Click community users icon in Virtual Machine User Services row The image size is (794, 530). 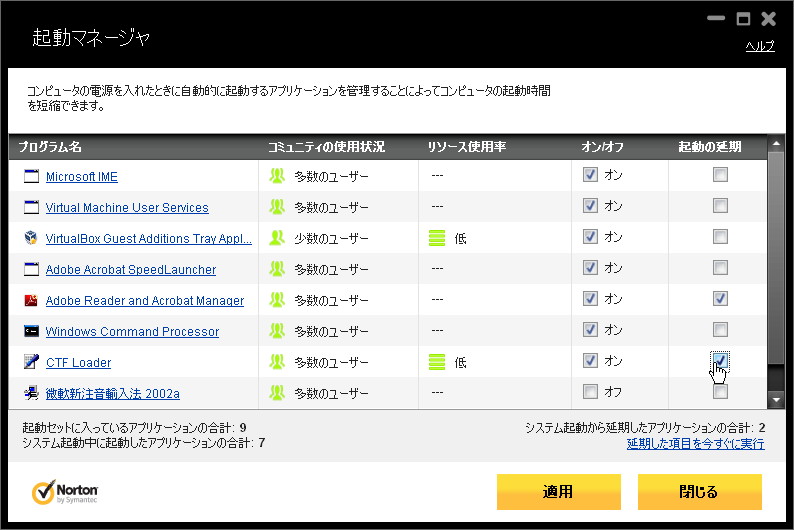277,207
